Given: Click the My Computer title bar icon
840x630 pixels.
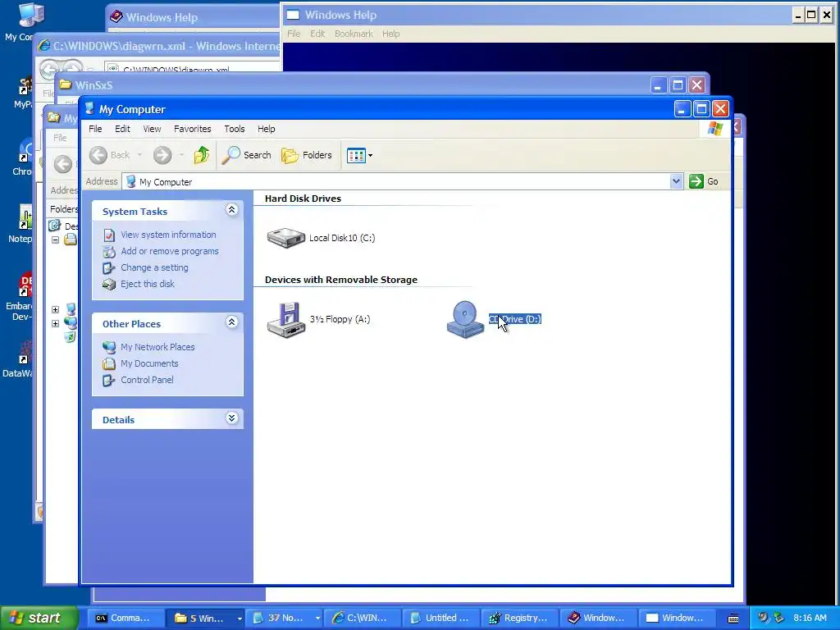Looking at the screenshot, I should coord(89,109).
